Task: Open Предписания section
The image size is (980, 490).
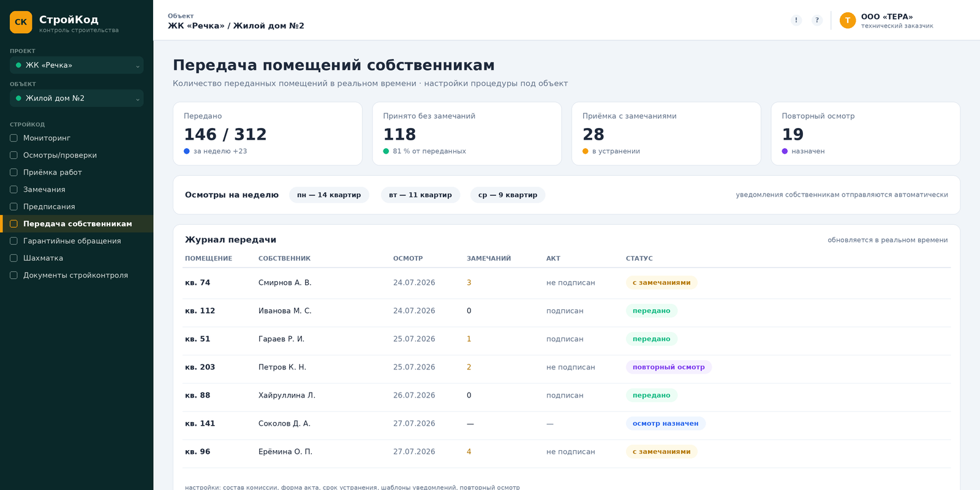Action: pyautogui.click(x=77, y=206)
